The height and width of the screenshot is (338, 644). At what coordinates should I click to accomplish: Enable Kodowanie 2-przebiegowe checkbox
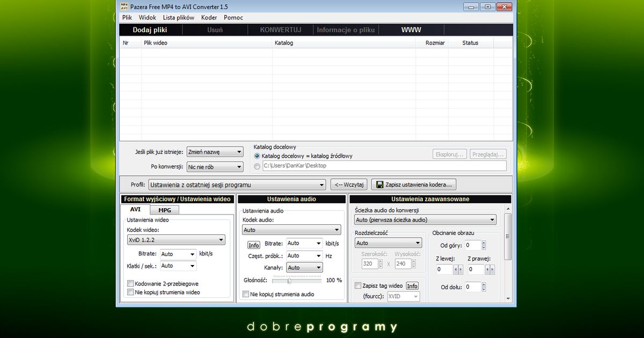point(130,283)
